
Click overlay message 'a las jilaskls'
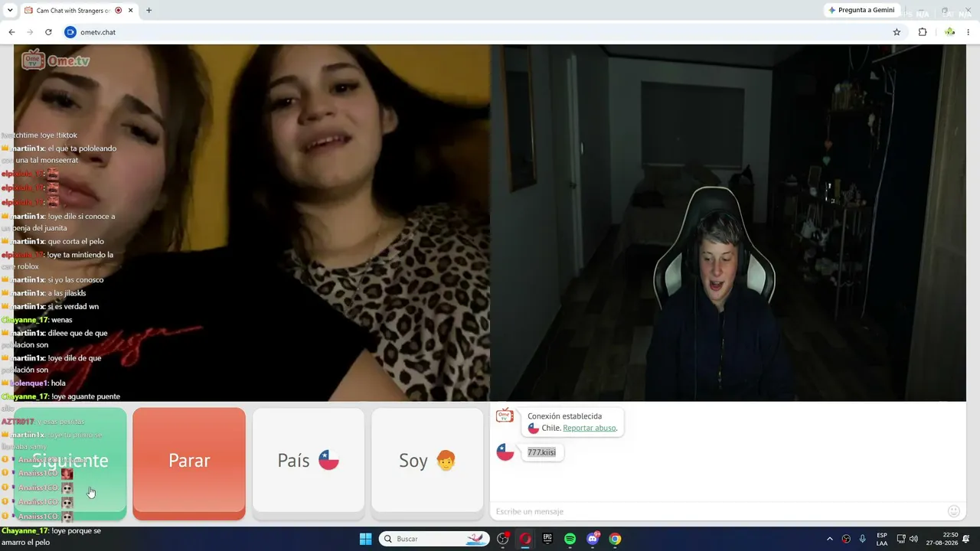coord(67,293)
